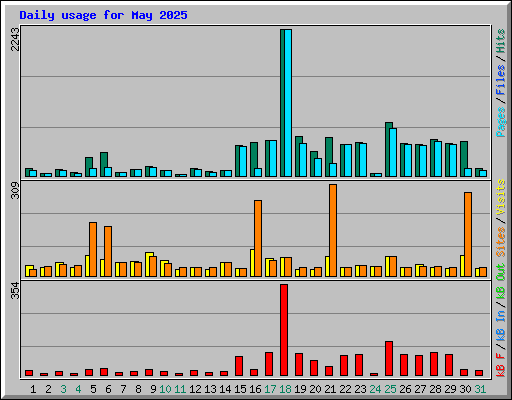Viewport: 512px width, 400px height.
Task: Click the 354 axis maximum label
Action: click(15, 290)
